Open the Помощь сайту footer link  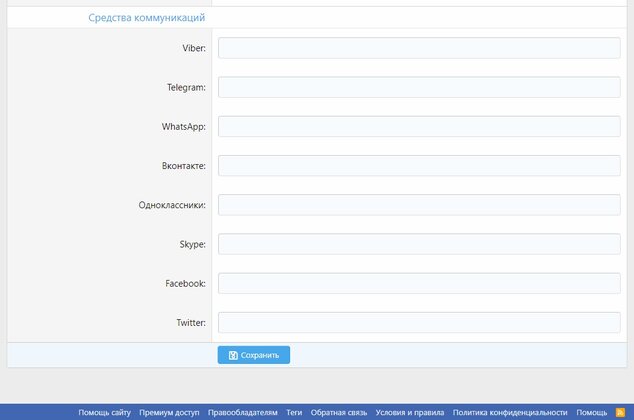(104, 412)
